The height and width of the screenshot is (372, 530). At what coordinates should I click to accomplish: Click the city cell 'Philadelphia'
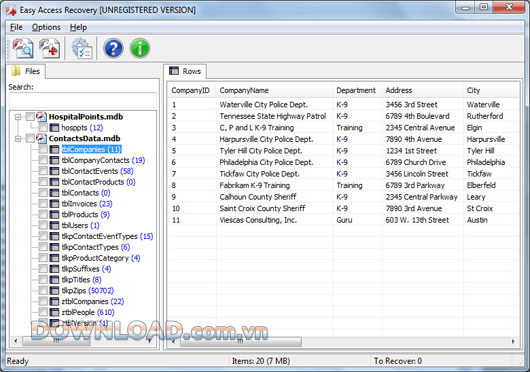(486, 163)
